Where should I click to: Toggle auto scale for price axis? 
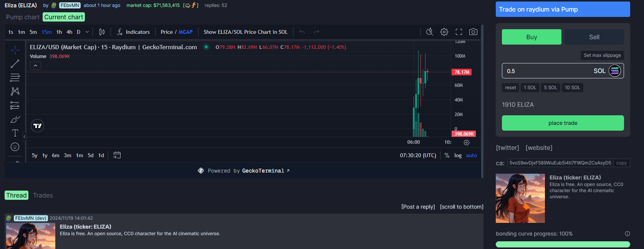click(471, 155)
